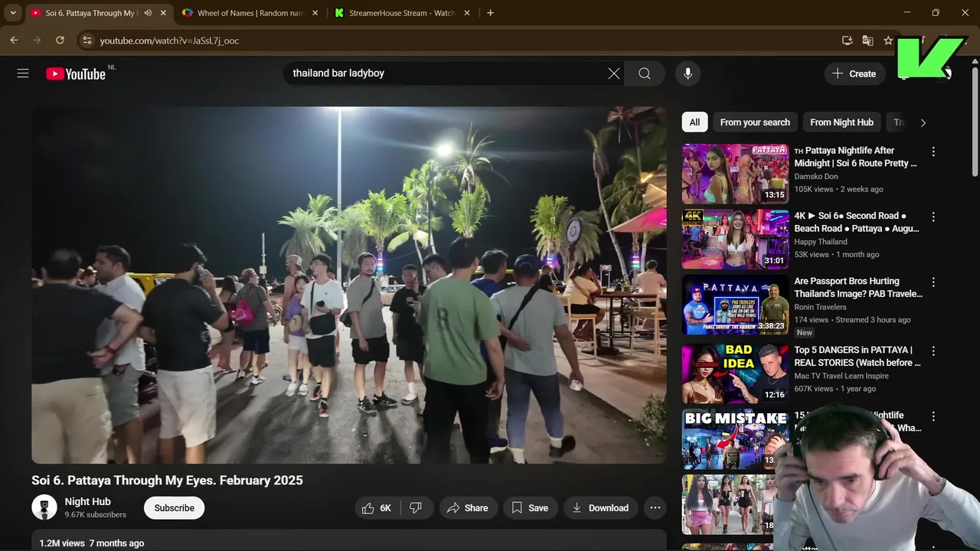Select the All filter chip
Screen dimensions: 980x551
[x=694, y=122]
